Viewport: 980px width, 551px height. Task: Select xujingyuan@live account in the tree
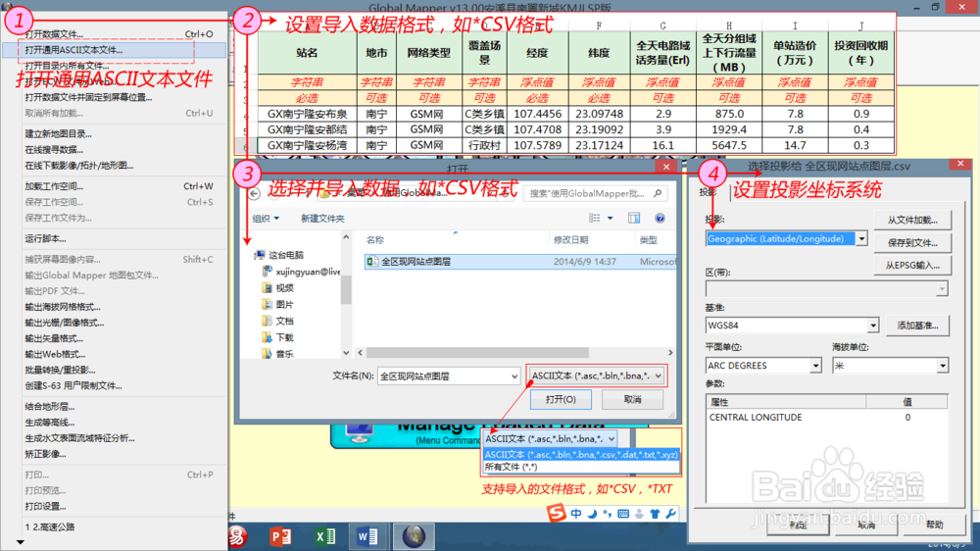(301, 272)
